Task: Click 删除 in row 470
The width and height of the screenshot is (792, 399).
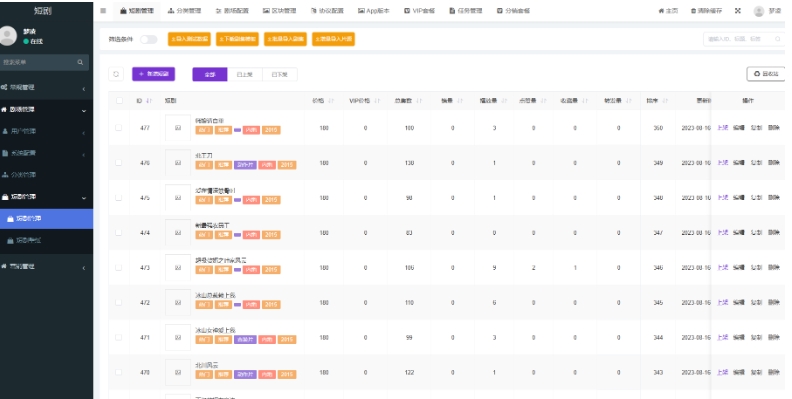Action: [774, 372]
